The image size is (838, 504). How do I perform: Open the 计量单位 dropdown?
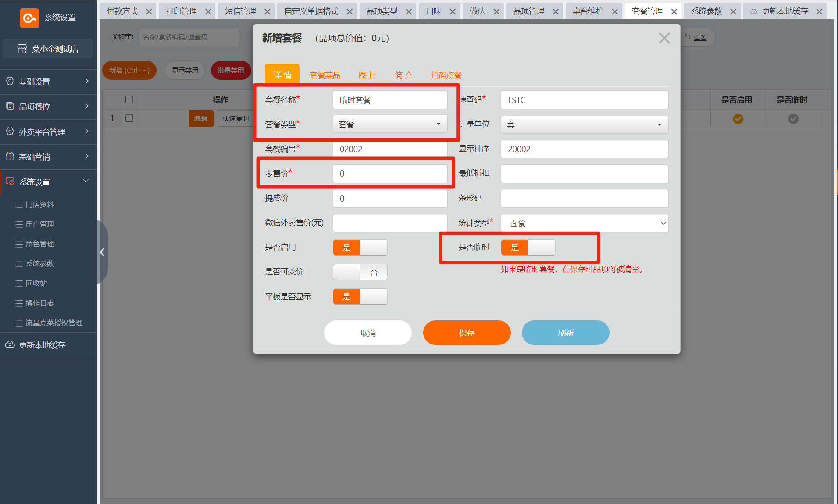pos(585,124)
